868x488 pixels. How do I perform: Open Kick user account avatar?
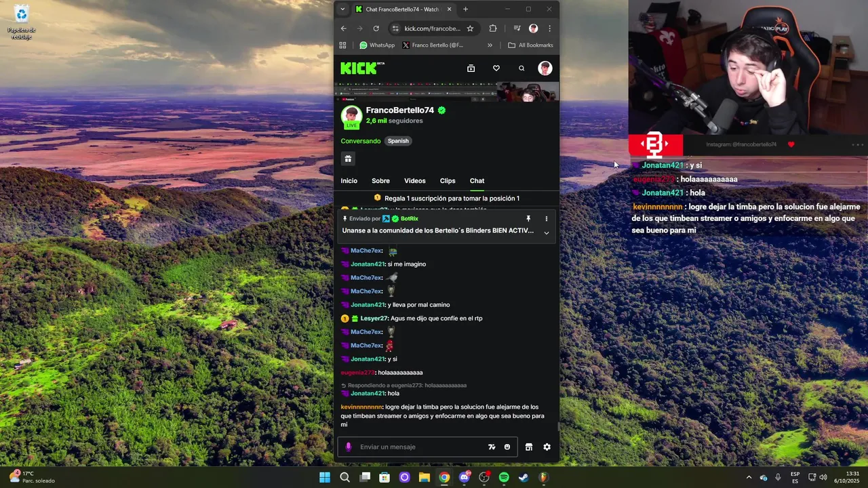[x=545, y=68]
